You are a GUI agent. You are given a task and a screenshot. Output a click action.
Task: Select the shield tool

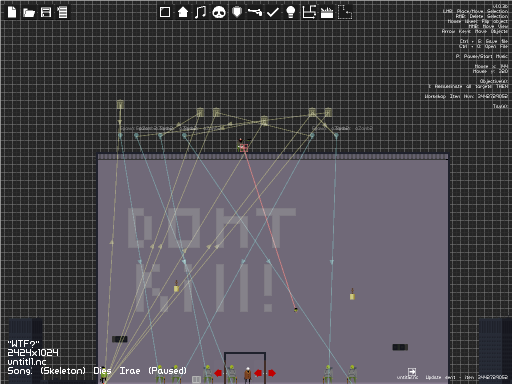[237, 12]
